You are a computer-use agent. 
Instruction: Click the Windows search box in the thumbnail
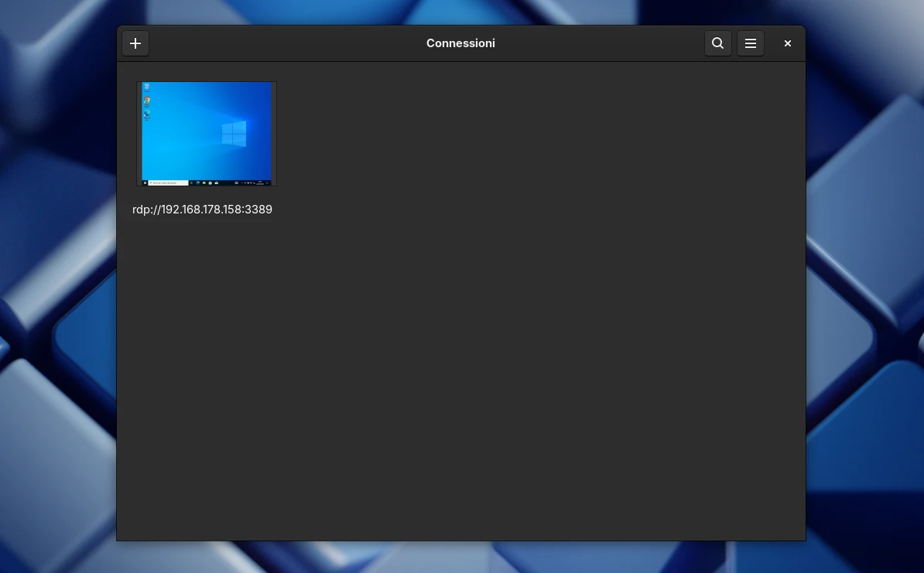tap(168, 182)
